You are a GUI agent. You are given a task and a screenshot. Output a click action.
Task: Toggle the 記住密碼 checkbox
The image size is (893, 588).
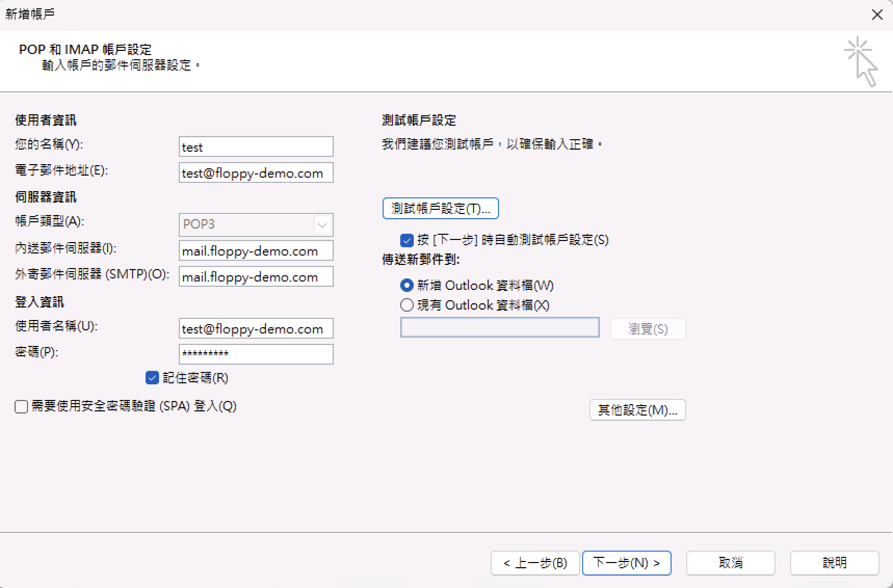click(x=152, y=378)
